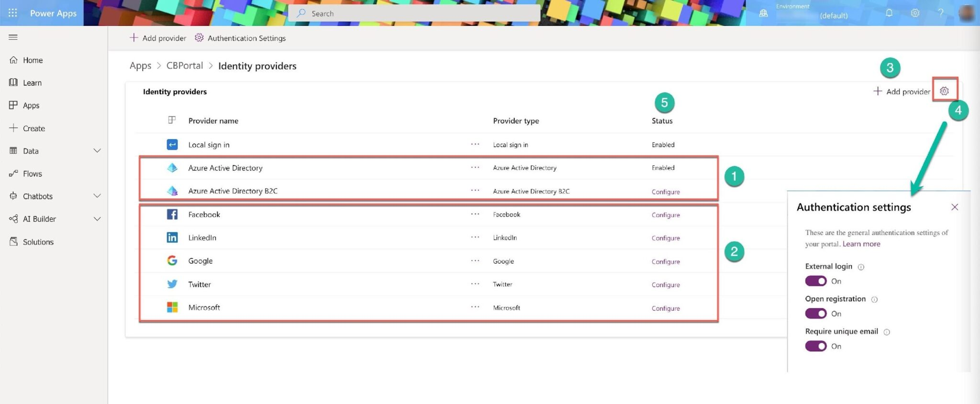Show info for Open registration

[x=874, y=300]
